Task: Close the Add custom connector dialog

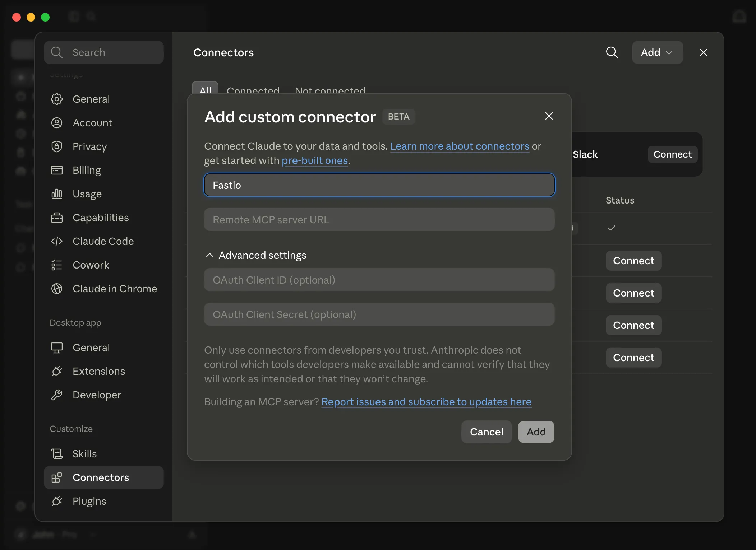Action: click(549, 116)
